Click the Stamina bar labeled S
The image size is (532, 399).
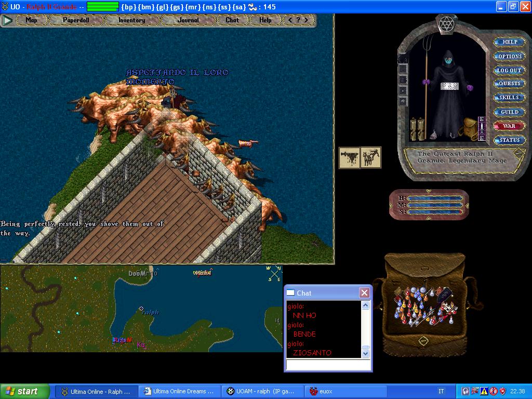tap(435, 212)
